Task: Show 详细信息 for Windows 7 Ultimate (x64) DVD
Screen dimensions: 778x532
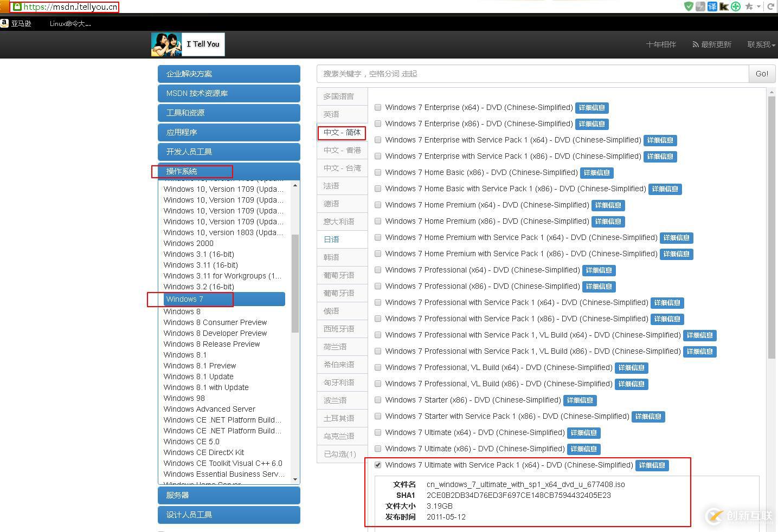Action: click(x=584, y=433)
